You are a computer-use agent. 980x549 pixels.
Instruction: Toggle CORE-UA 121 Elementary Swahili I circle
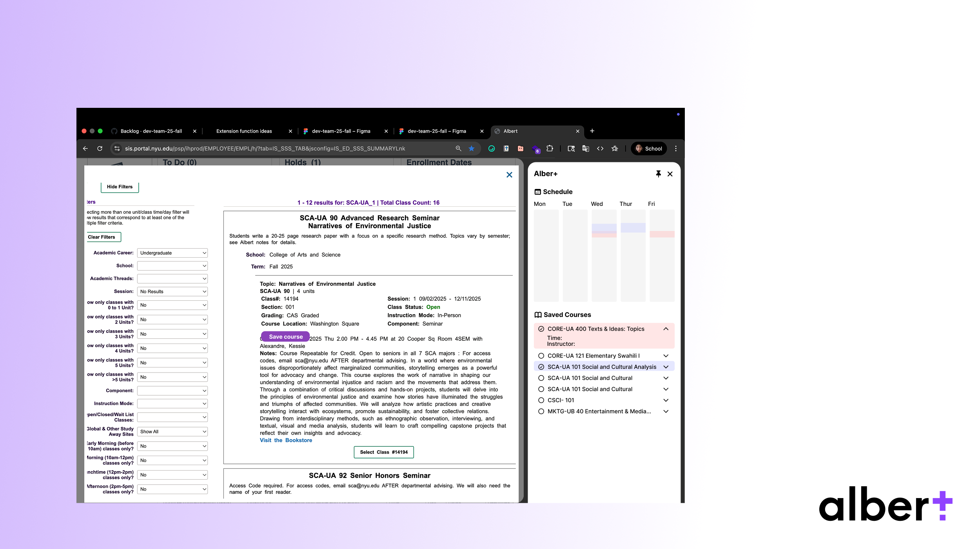[x=541, y=356]
